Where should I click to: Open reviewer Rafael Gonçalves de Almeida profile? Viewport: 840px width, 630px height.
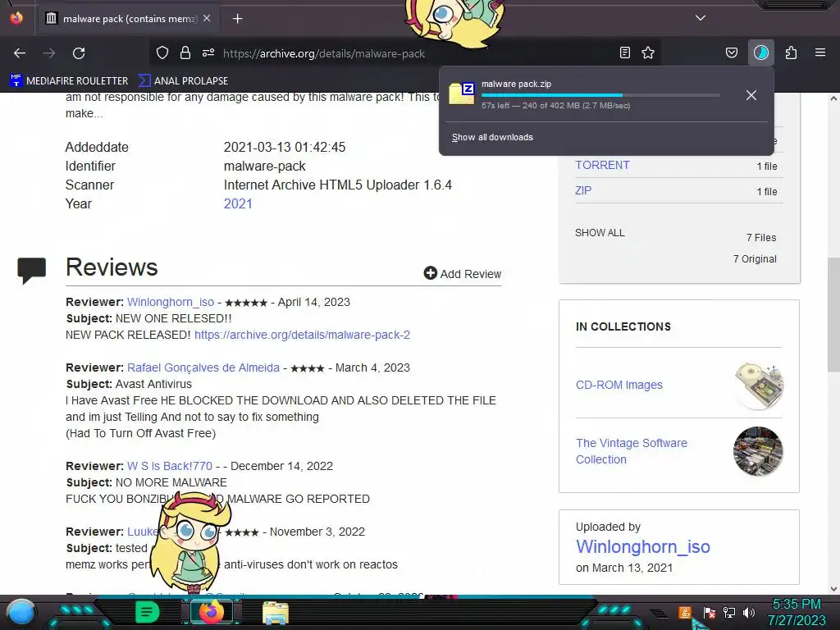pyautogui.click(x=203, y=367)
